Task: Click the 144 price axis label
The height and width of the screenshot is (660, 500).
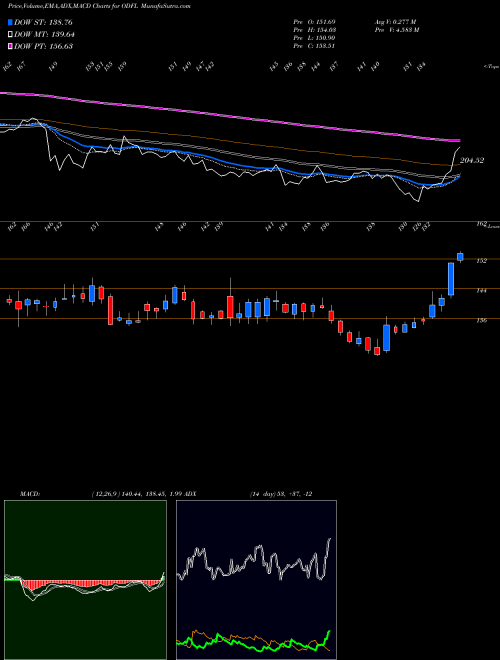Action: (481, 290)
